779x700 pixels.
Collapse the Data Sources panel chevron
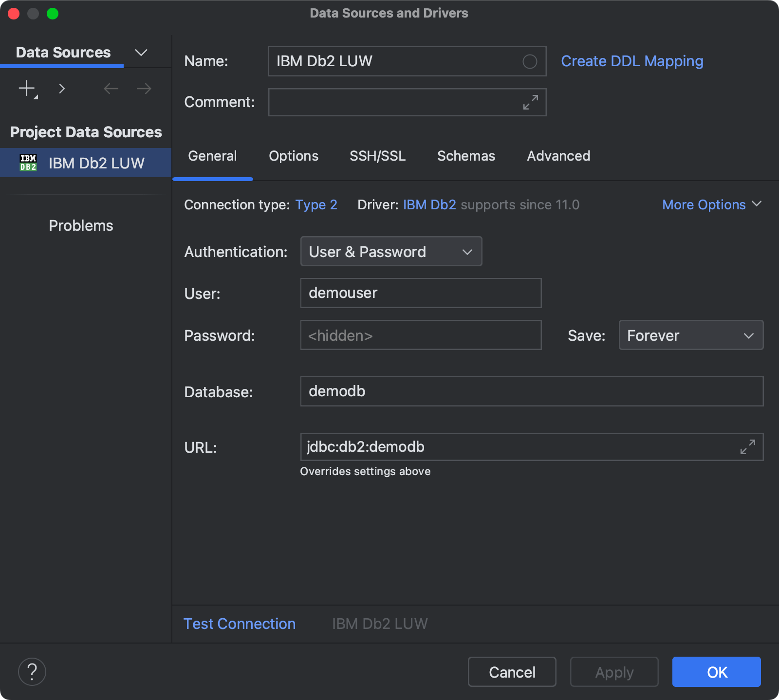click(x=141, y=52)
